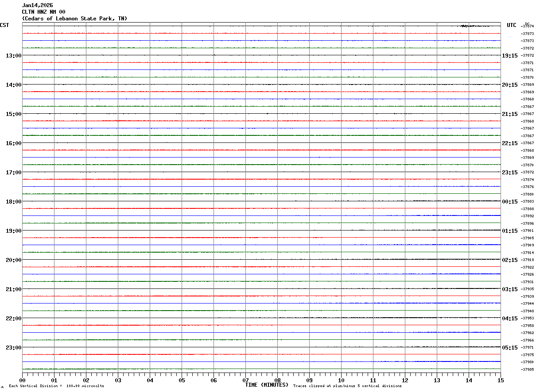The height and width of the screenshot is (392, 536).
Task: Select the DC offset value -37914
Action: coord(528,253)
